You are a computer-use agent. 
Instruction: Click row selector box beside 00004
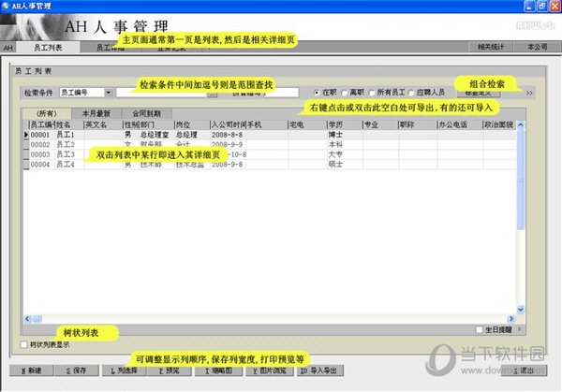[x=26, y=164]
